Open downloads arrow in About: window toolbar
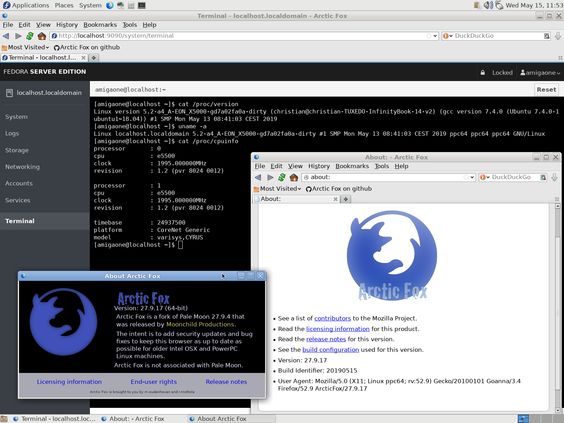Image resolution: width=564 pixels, height=423 pixels. 554,177
